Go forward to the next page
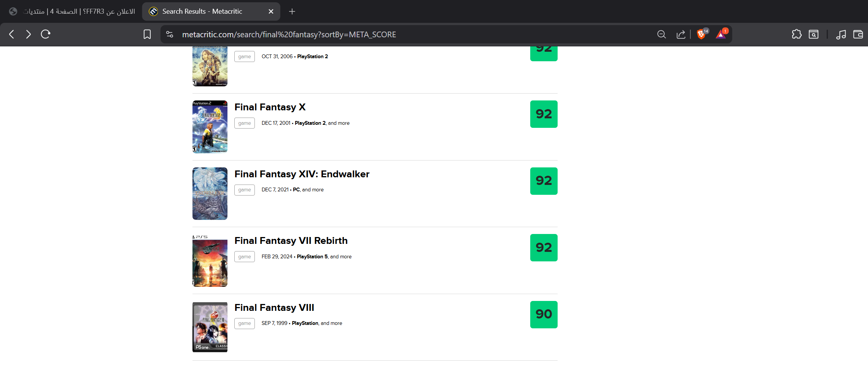The height and width of the screenshot is (366, 868). point(29,34)
